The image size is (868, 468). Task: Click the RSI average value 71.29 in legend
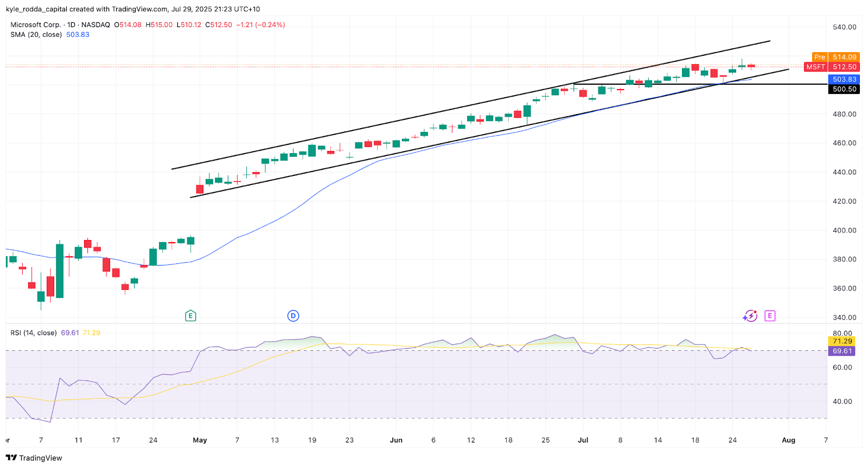point(91,333)
